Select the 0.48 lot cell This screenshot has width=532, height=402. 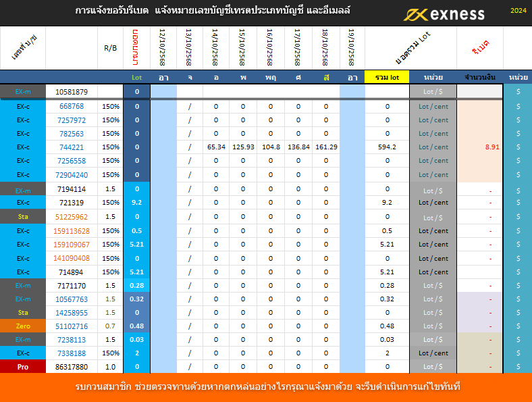click(136, 326)
